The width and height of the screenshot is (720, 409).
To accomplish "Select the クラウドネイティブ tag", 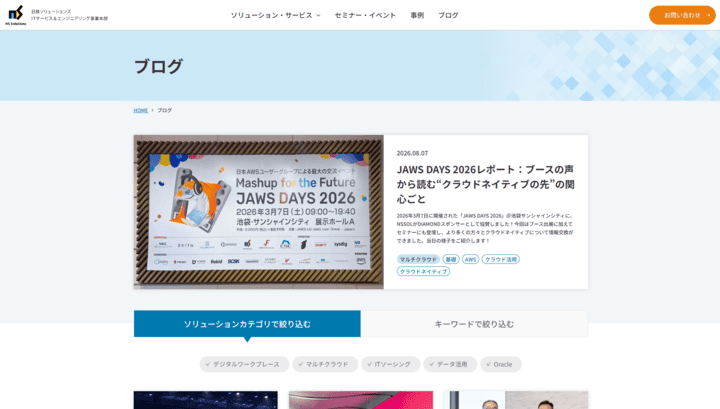I will [423, 271].
